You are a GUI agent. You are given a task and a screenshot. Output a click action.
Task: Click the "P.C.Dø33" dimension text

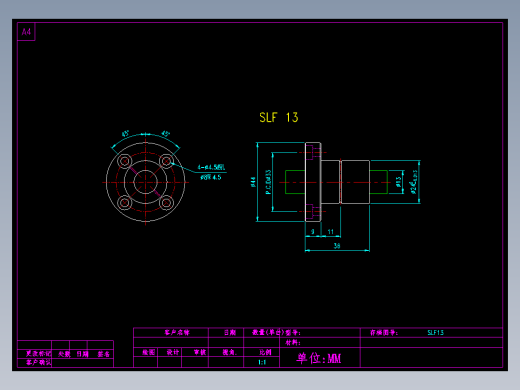coord(268,182)
